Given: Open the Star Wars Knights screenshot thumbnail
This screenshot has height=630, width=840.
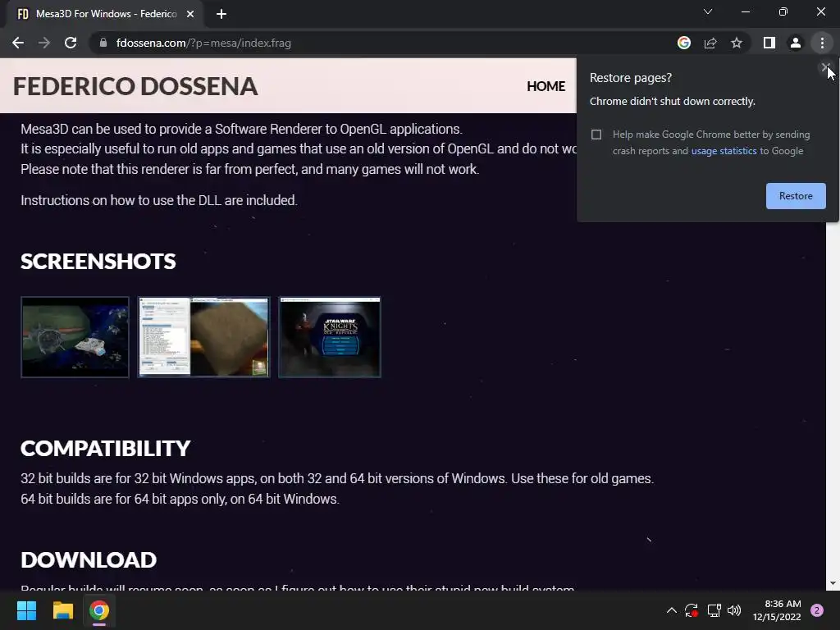Looking at the screenshot, I should [330, 337].
